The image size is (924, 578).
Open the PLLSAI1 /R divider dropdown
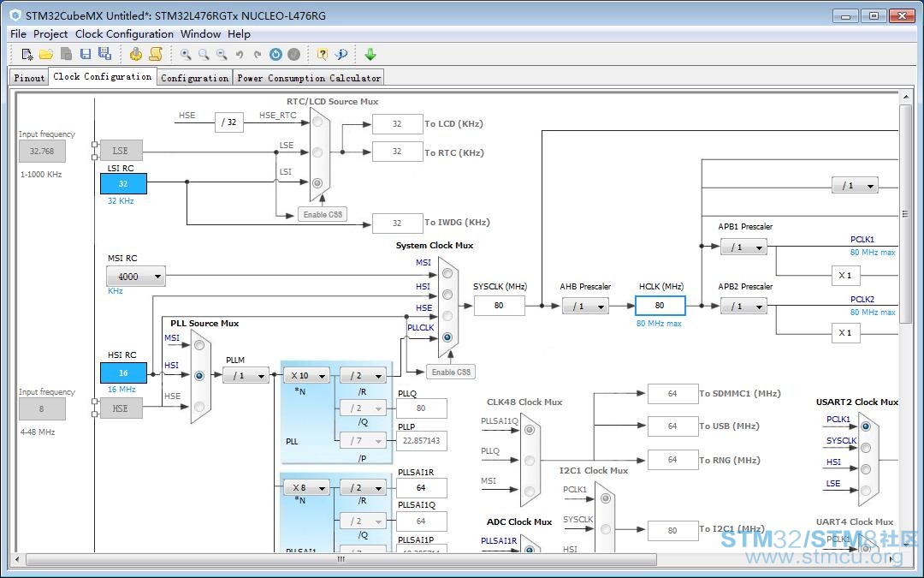(x=363, y=488)
